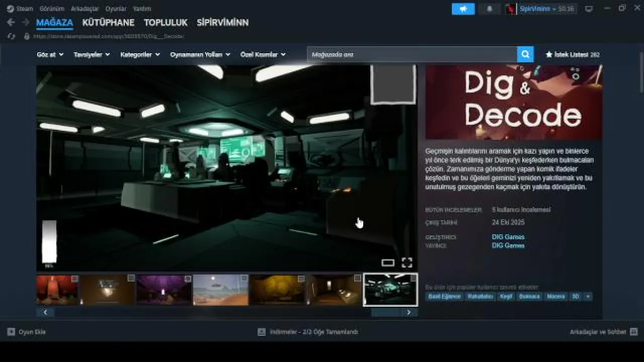The height and width of the screenshot is (362, 644).
Task: Click the Mağazada ara search field
Action: (x=412, y=54)
